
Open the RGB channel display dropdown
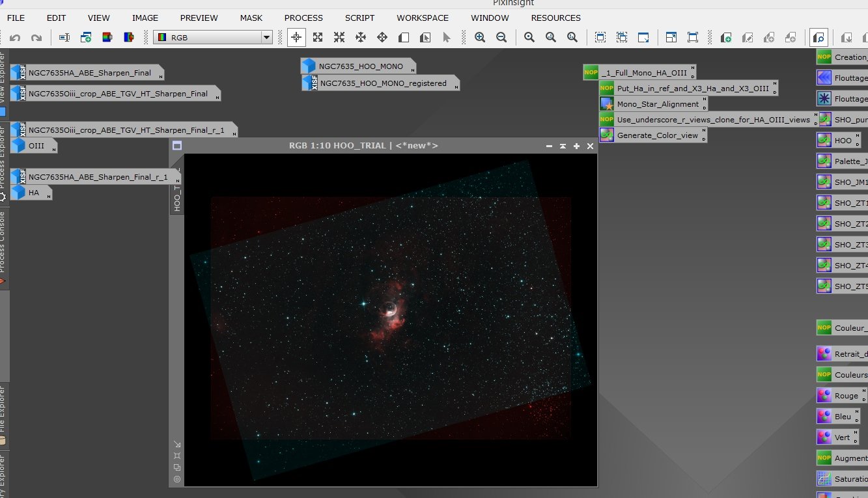click(212, 38)
